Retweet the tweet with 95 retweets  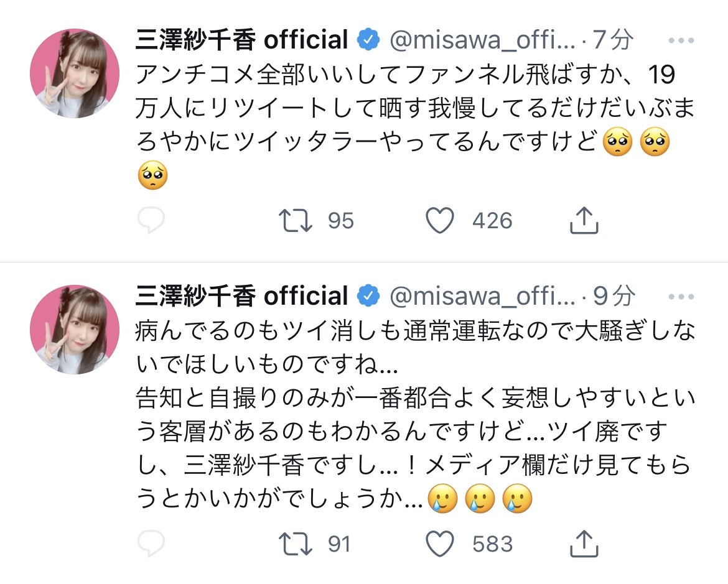point(296,220)
